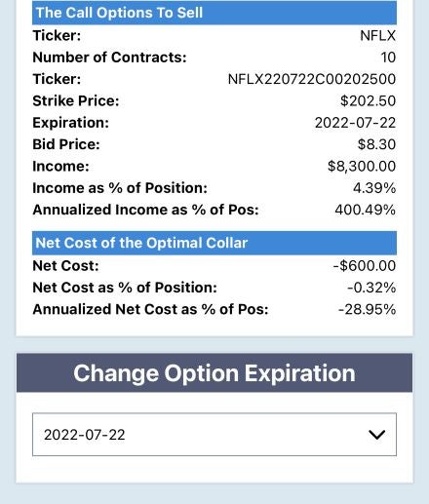Click the $202.50 strike price value
The image size is (429, 504).
pos(368,100)
